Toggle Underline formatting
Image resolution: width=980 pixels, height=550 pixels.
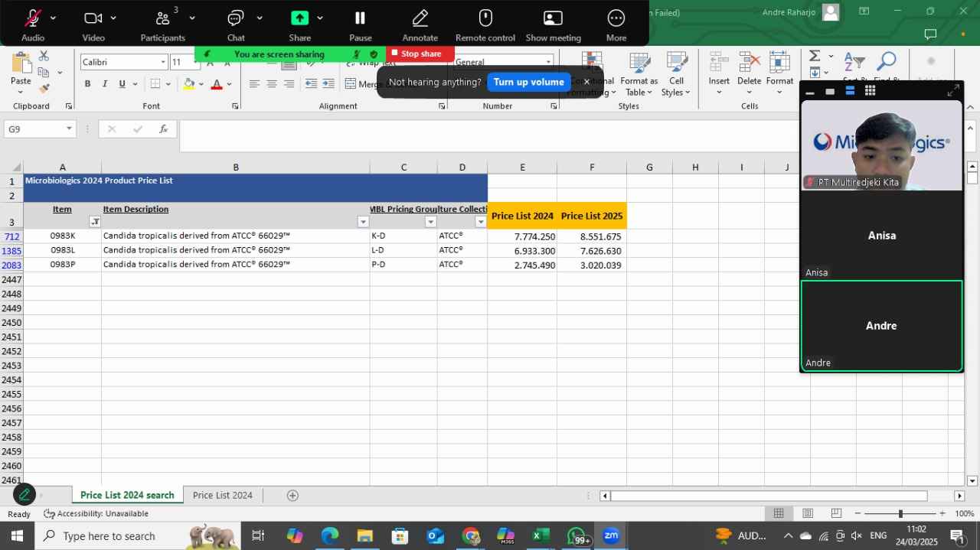coord(122,84)
